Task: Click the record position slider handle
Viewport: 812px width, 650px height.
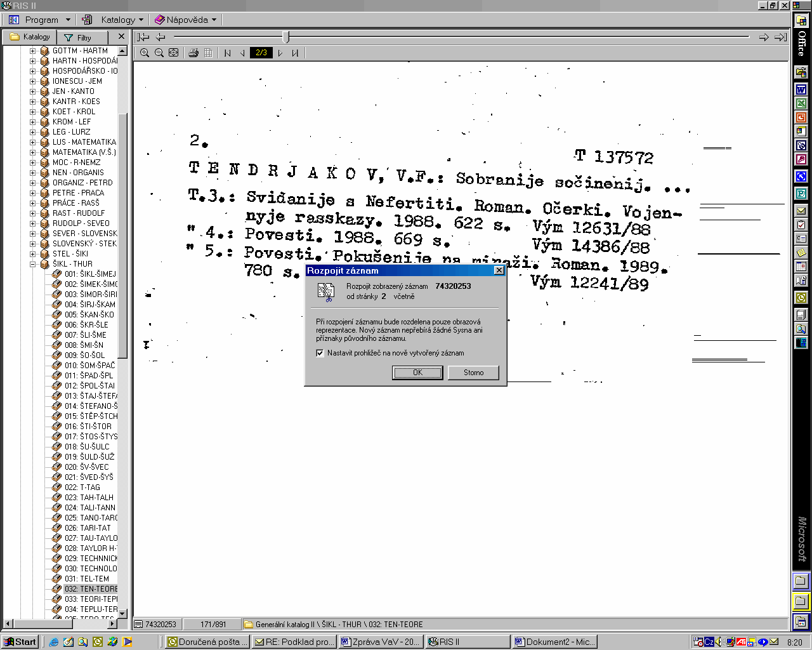Action: (x=285, y=37)
